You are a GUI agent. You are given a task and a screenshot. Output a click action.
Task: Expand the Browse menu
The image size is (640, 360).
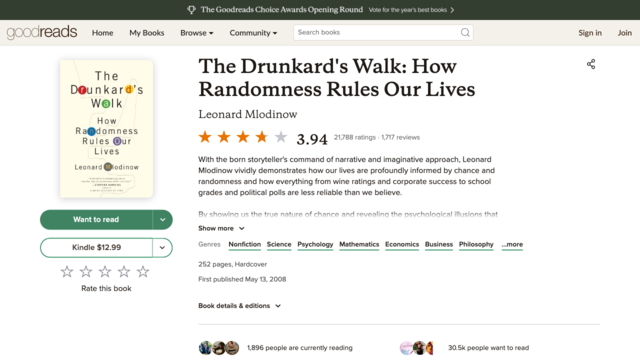click(x=197, y=33)
